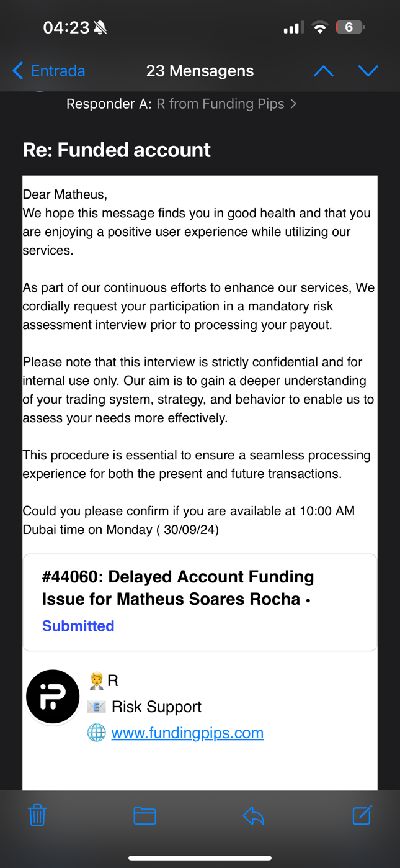Tap the back chevron to Entrada
This screenshot has height=868, width=400.
pyautogui.click(x=18, y=71)
